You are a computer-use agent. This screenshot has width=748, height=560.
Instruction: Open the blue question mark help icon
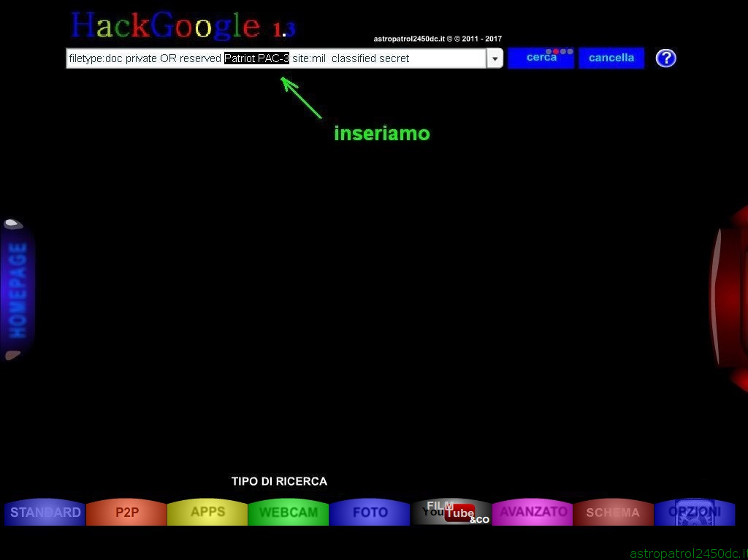click(x=665, y=58)
